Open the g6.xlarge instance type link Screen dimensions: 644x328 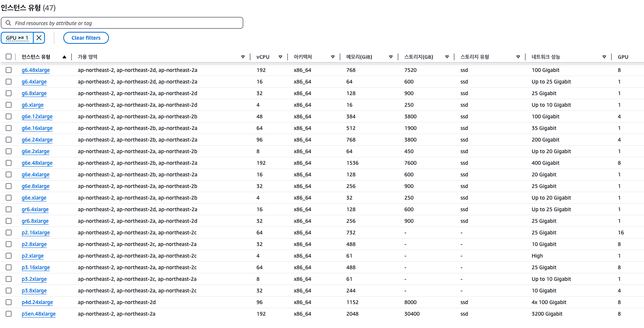[33, 105]
